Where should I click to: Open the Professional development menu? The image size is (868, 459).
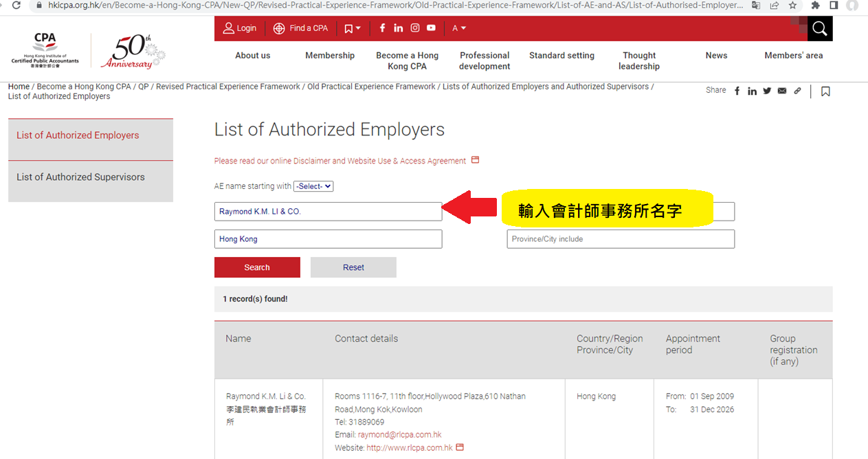click(x=485, y=61)
